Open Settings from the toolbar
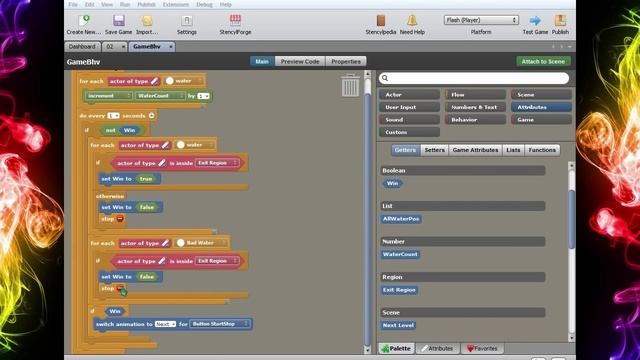 pyautogui.click(x=187, y=20)
